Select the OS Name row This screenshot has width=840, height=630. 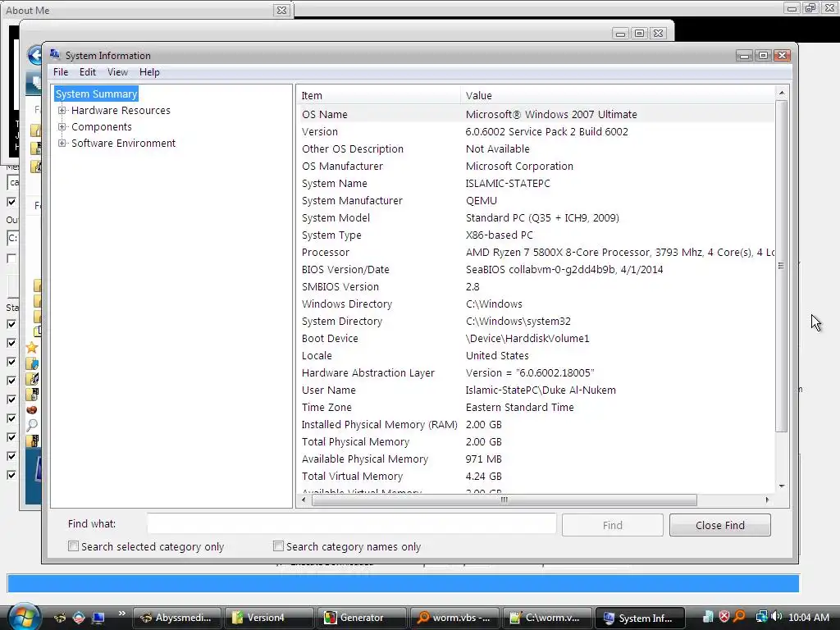click(536, 114)
